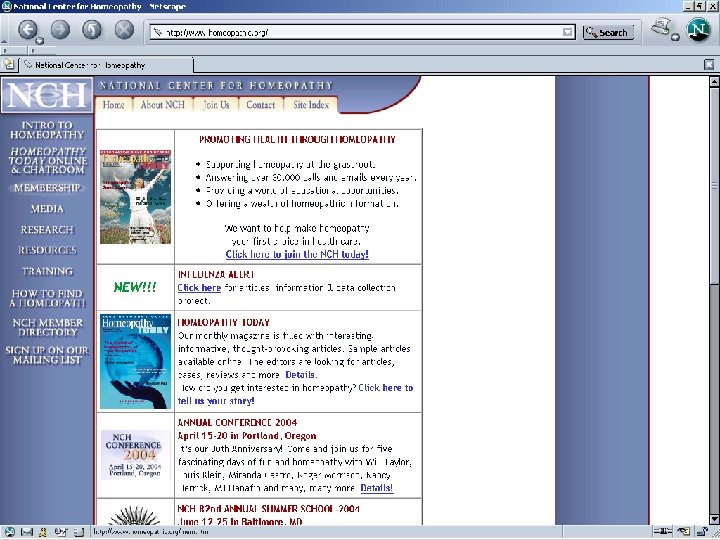Close the current tab with the X
This screenshot has width=720, height=540.
click(709, 65)
